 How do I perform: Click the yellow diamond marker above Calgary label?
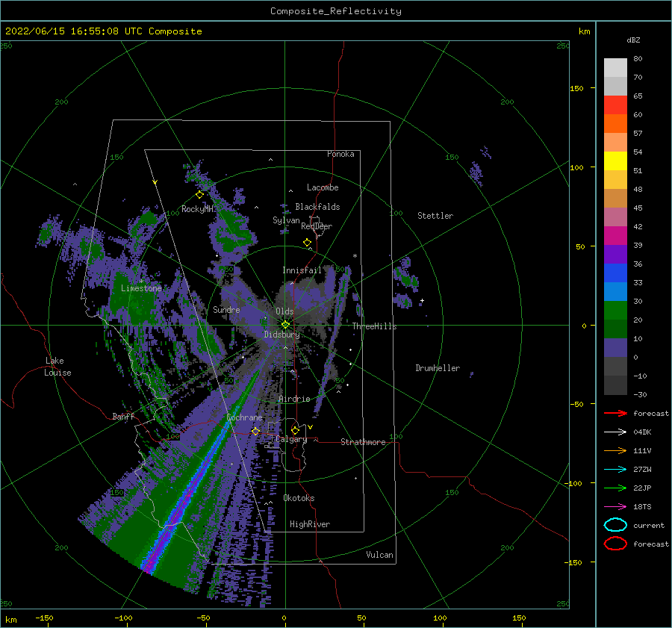coord(295,430)
